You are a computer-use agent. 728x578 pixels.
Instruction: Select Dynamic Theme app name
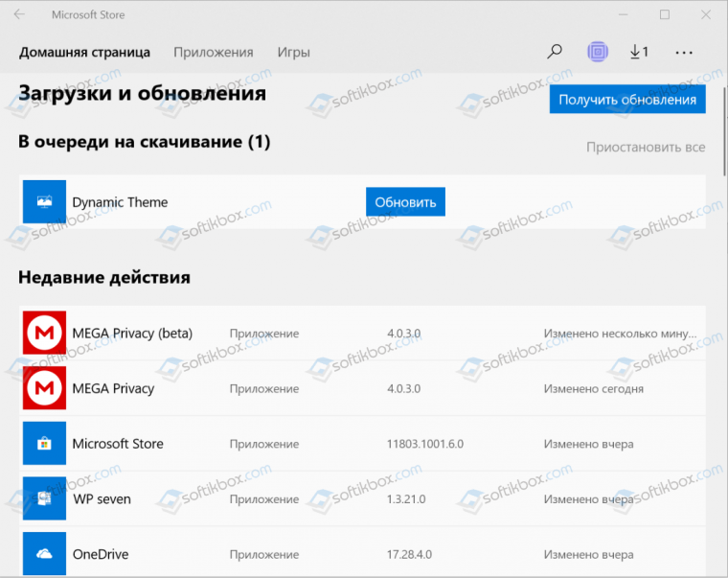[x=120, y=202]
